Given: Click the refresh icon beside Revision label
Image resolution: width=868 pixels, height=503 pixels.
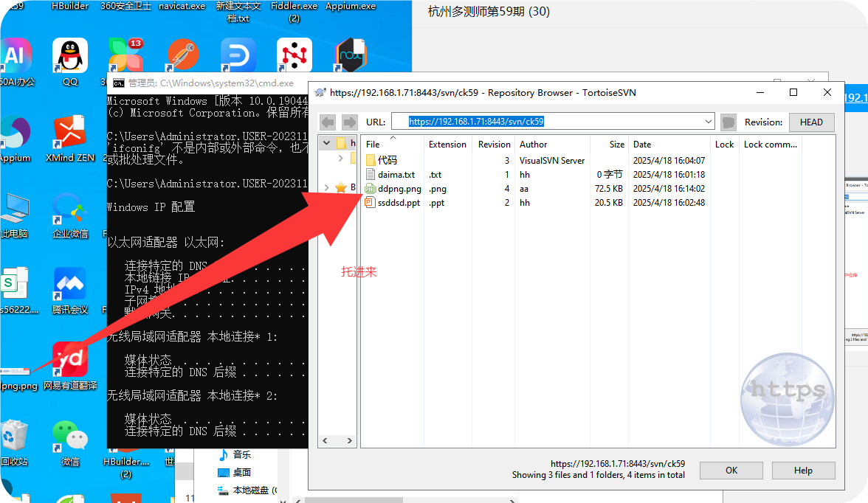Looking at the screenshot, I should pyautogui.click(x=728, y=122).
